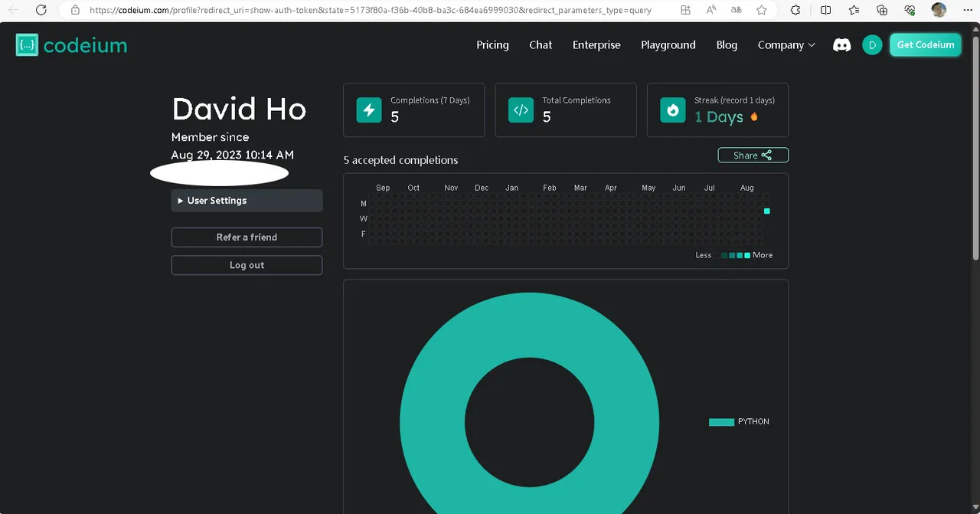The width and height of the screenshot is (980, 514).
Task: Click the 'Completions (7 Days)' label
Action: (430, 100)
